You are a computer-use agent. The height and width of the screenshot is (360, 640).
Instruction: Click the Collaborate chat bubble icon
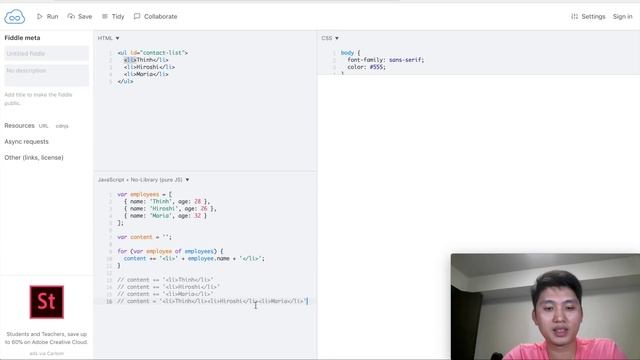137,16
